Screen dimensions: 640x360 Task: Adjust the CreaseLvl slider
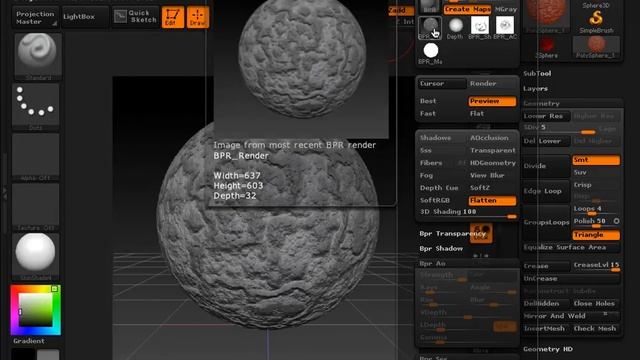point(596,266)
